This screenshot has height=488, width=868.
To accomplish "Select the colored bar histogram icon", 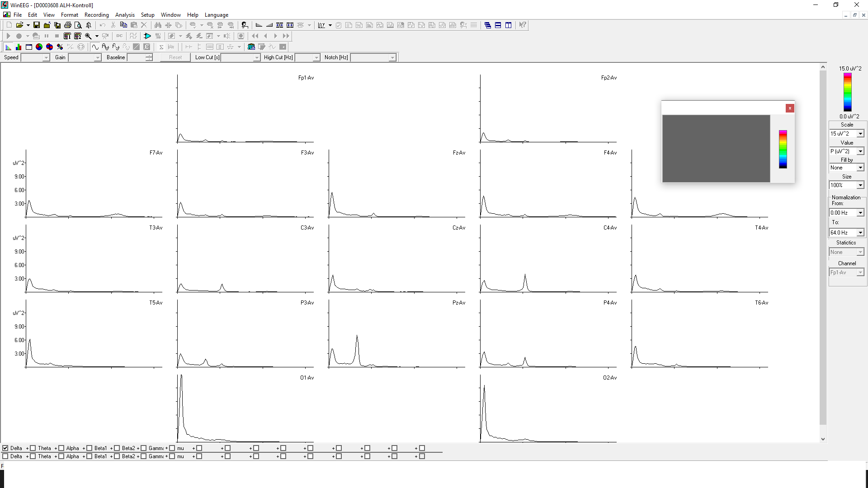I will 19,47.
